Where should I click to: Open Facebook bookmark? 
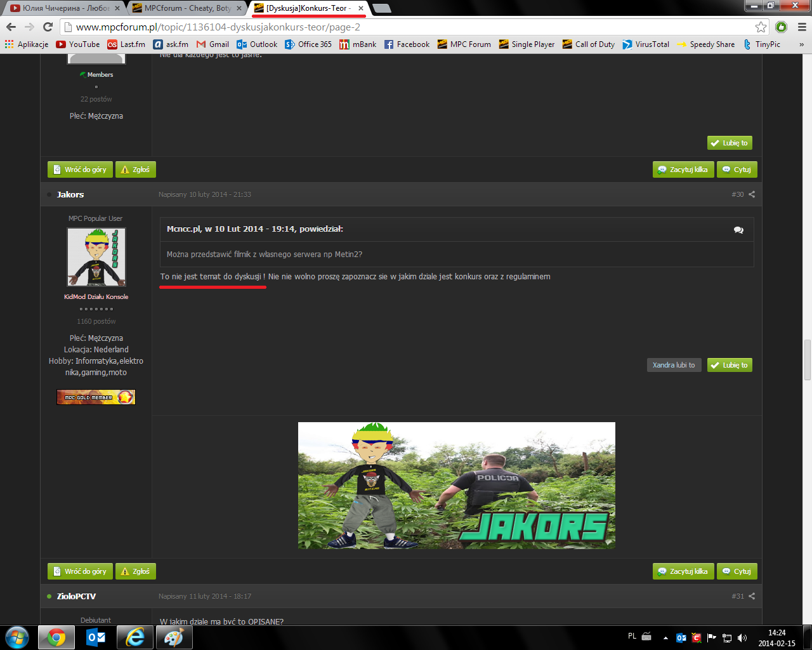(407, 44)
